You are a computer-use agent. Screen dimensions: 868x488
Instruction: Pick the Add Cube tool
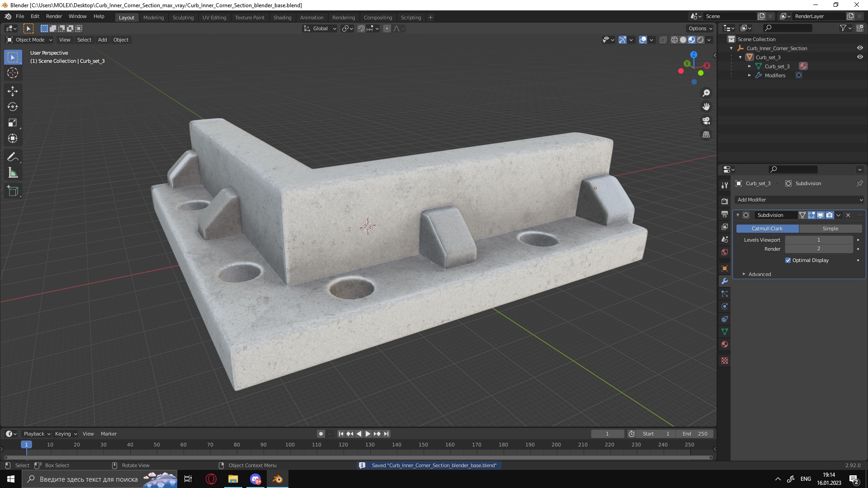click(13, 191)
